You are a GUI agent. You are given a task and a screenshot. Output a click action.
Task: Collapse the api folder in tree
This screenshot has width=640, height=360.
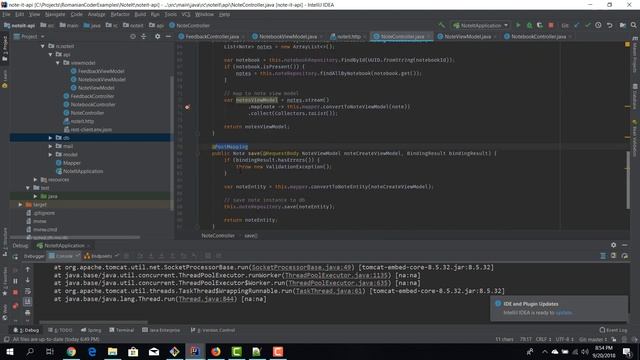click(x=50, y=54)
